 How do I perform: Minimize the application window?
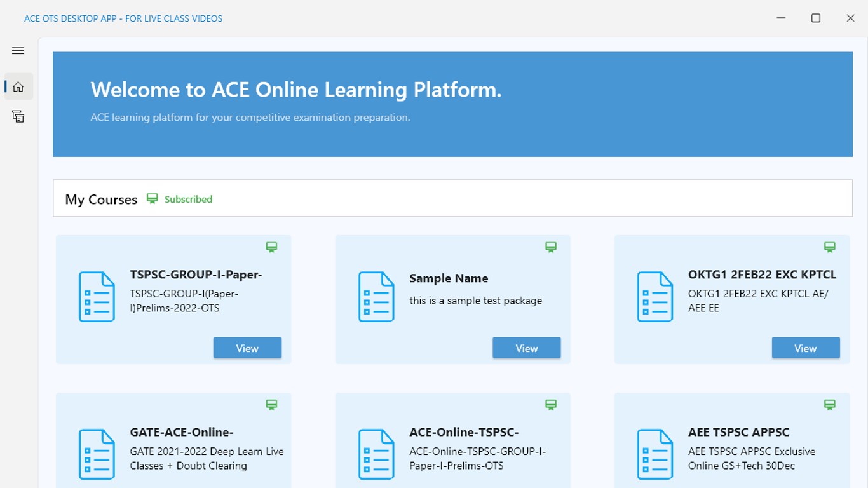click(782, 18)
